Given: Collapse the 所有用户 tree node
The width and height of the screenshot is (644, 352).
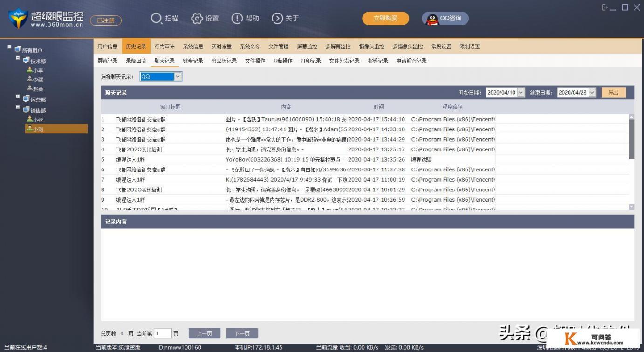Looking at the screenshot, I should [x=9, y=47].
